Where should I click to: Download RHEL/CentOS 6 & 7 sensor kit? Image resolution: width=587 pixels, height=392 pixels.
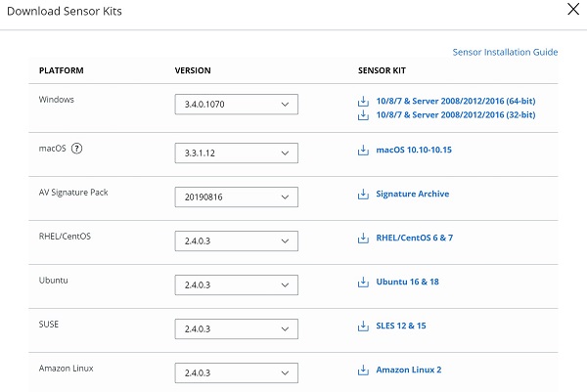coord(415,238)
